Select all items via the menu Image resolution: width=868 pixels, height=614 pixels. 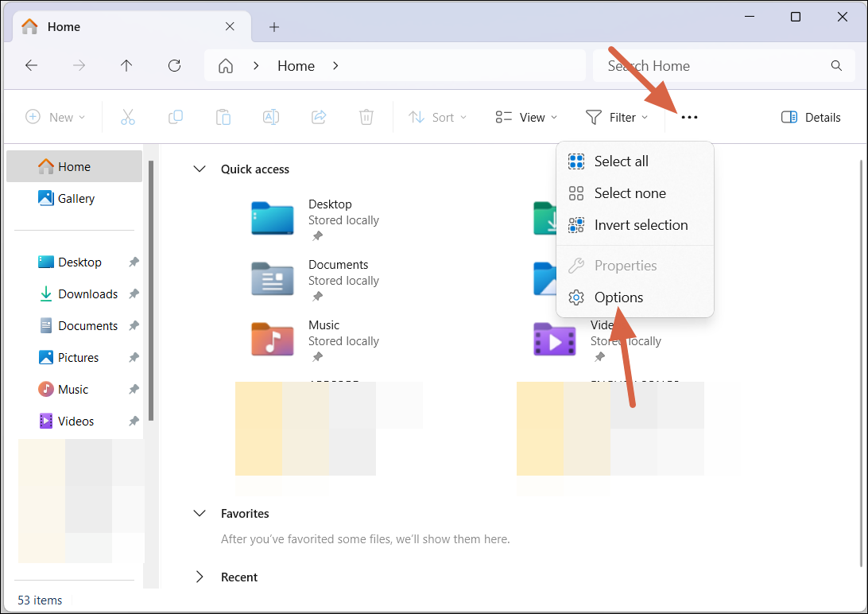point(622,161)
